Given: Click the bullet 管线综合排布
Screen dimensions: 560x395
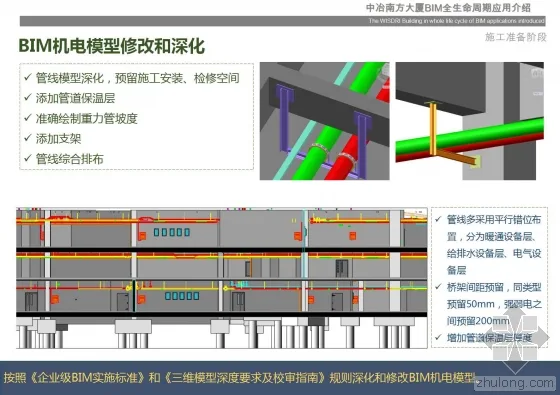Looking at the screenshot, I should pos(70,159).
